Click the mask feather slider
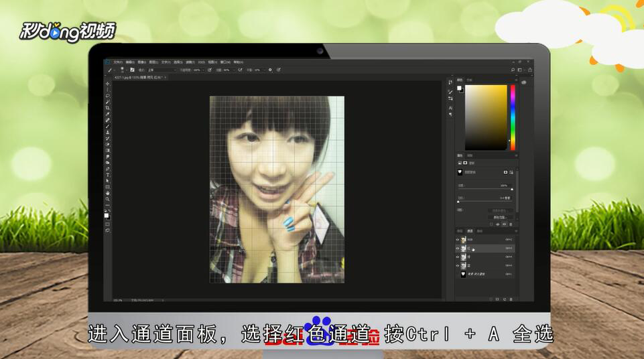644x359 pixels. click(x=485, y=201)
